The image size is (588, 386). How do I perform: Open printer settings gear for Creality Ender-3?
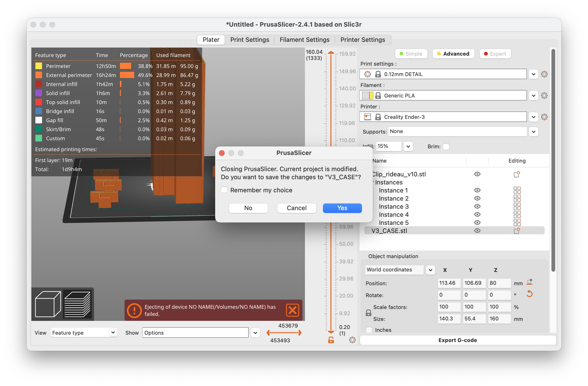click(x=545, y=117)
